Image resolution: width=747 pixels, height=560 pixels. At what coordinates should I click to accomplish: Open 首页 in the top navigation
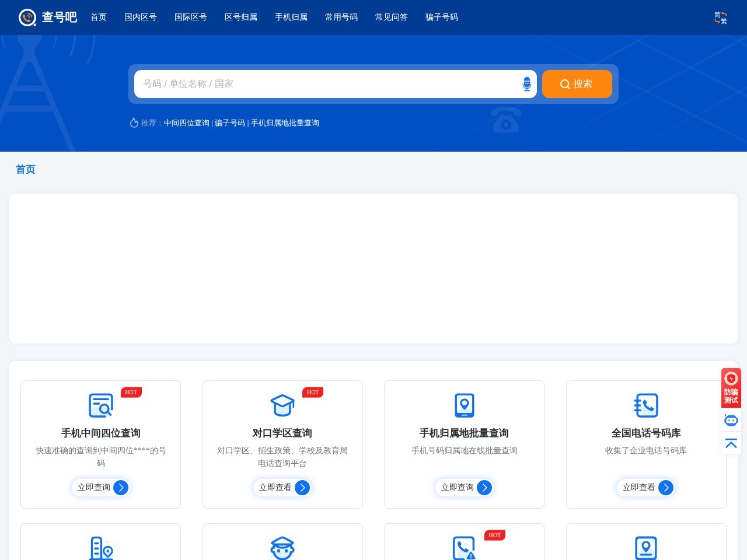pos(99,17)
